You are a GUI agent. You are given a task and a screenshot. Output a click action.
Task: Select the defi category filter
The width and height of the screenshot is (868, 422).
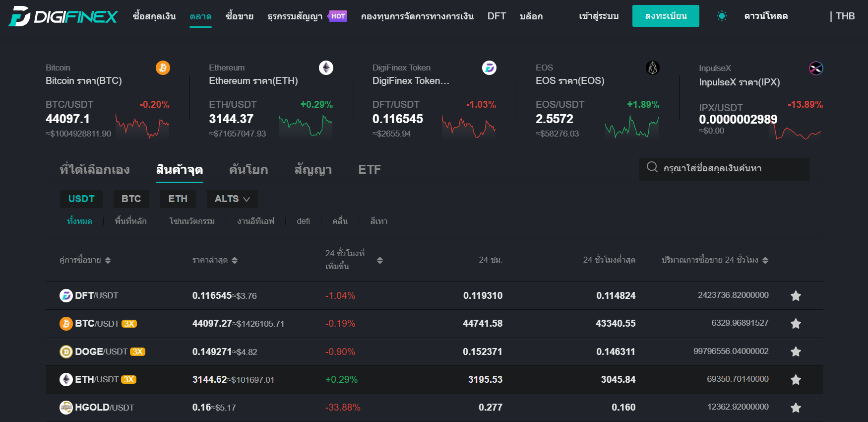[x=303, y=221]
